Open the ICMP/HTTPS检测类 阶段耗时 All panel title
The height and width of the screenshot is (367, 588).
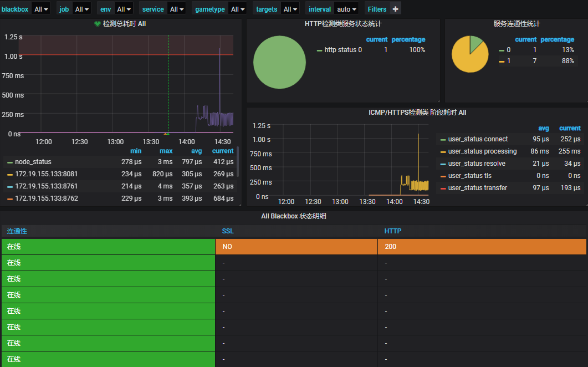(x=417, y=113)
